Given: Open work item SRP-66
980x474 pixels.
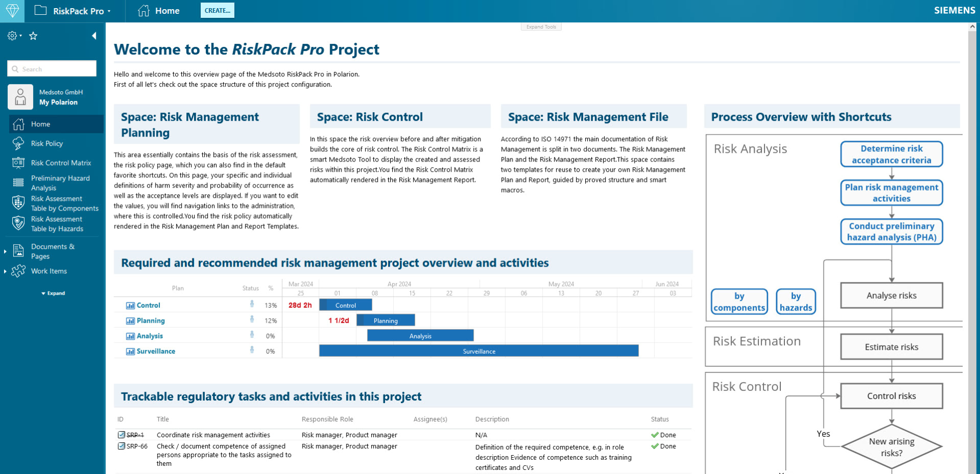Looking at the screenshot, I should tap(137, 446).
